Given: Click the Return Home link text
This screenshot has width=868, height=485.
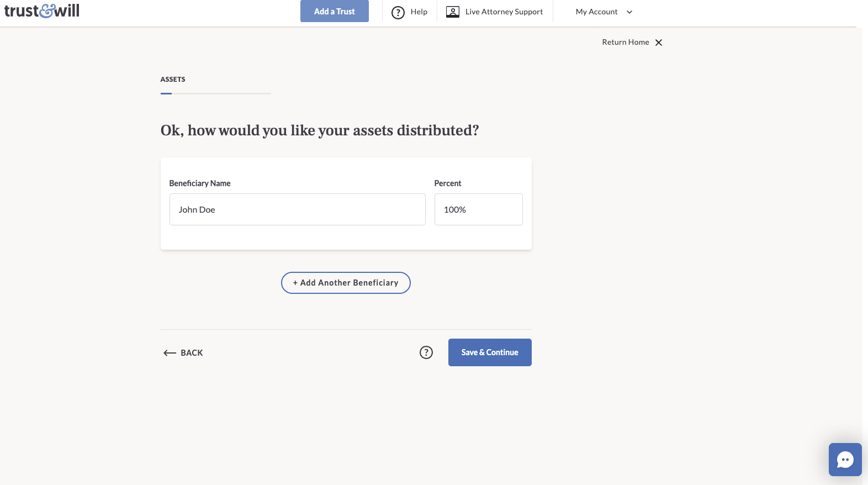Looking at the screenshot, I should 625,42.
